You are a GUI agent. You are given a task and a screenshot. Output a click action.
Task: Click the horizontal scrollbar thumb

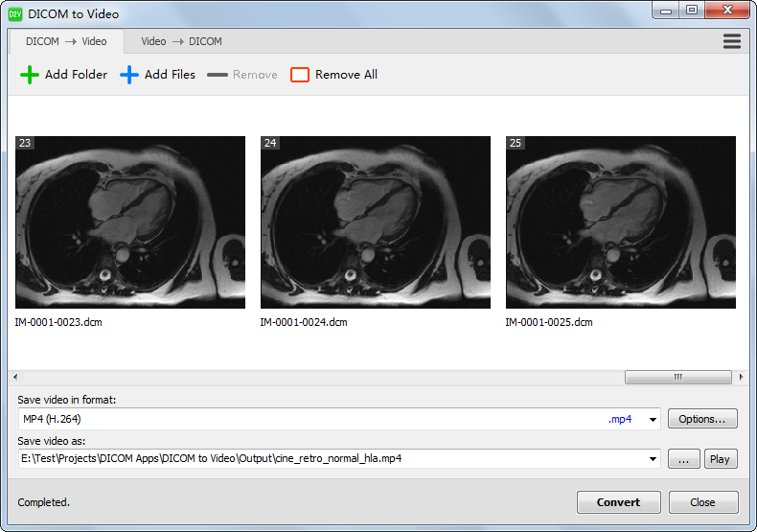[677, 378]
